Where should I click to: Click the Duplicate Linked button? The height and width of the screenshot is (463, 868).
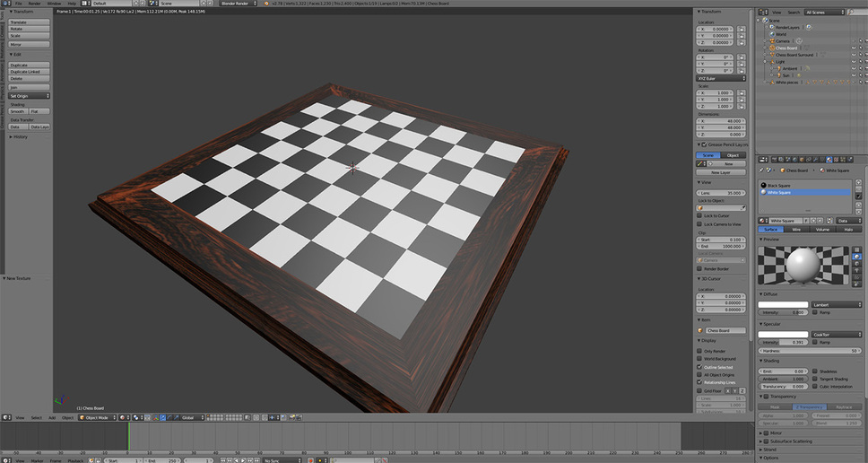pyautogui.click(x=30, y=72)
